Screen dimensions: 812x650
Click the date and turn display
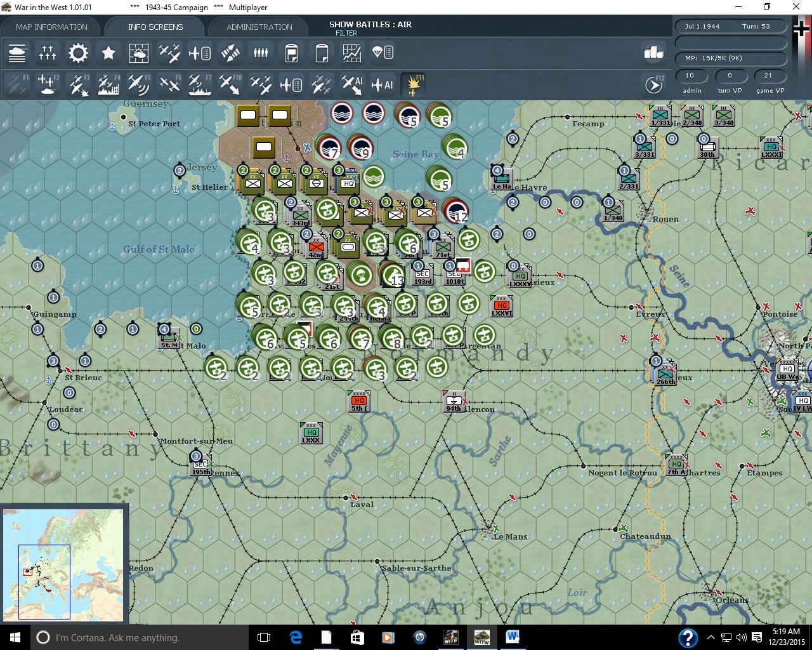pos(731,27)
